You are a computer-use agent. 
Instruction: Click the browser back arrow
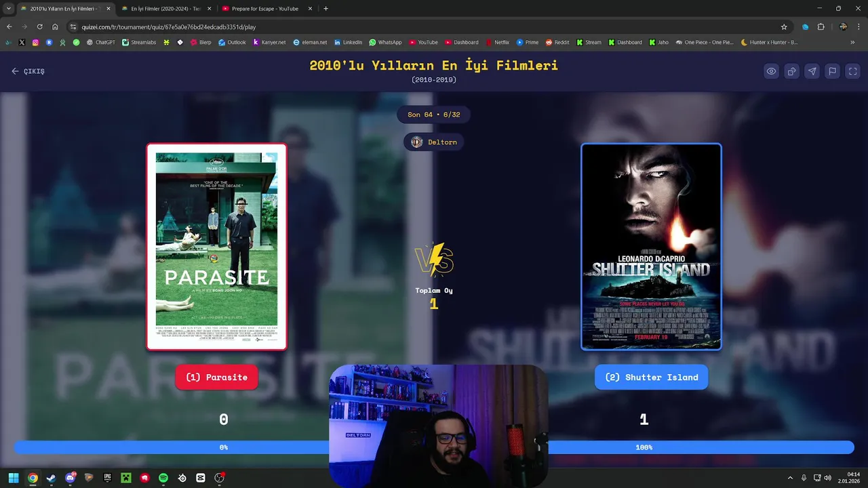tap(9, 27)
